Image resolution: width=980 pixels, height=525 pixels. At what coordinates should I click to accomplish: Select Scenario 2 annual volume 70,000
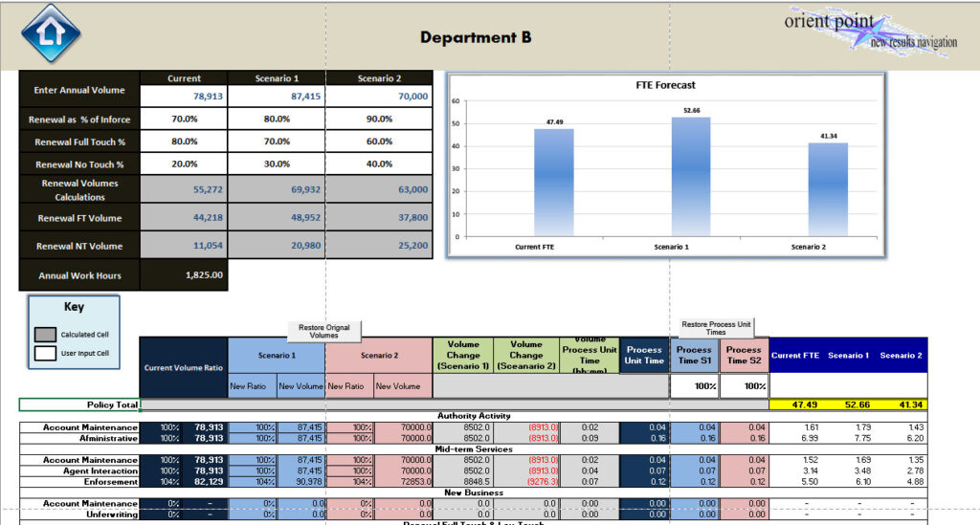(379, 97)
